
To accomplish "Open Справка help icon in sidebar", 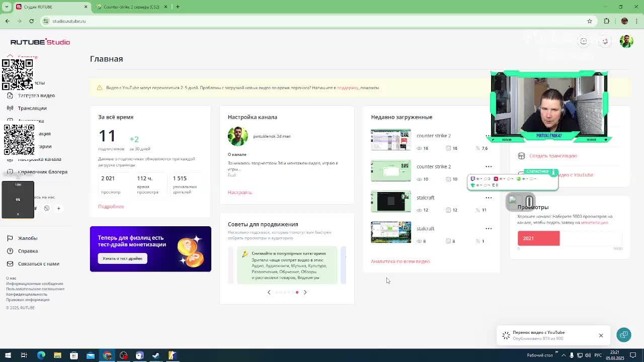I will (10, 251).
